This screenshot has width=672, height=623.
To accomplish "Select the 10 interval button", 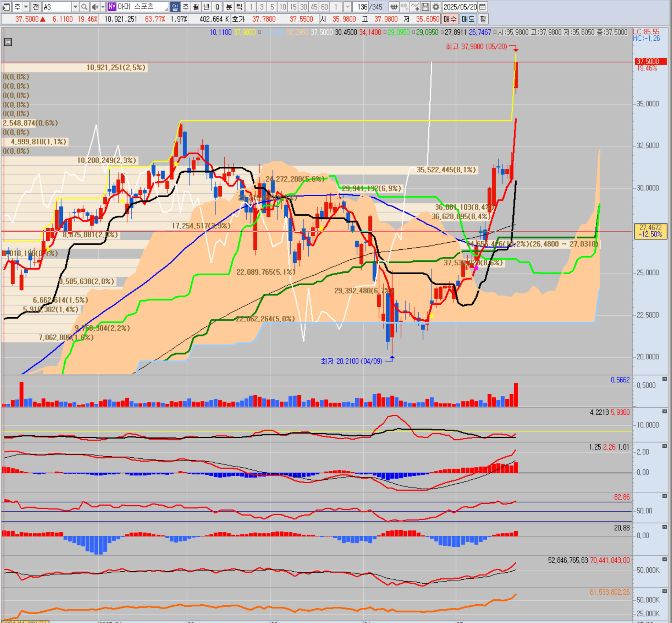I will [283, 7].
